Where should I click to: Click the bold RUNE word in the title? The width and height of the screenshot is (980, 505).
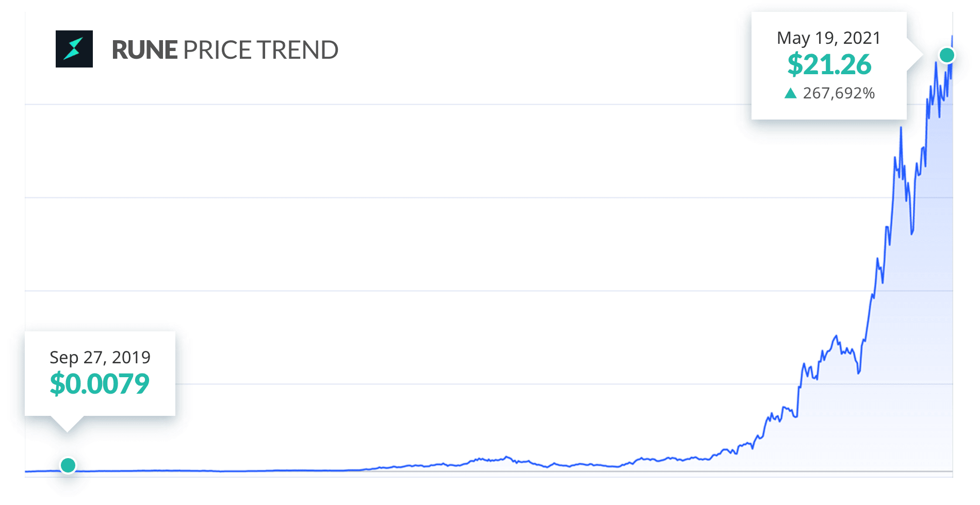(145, 50)
